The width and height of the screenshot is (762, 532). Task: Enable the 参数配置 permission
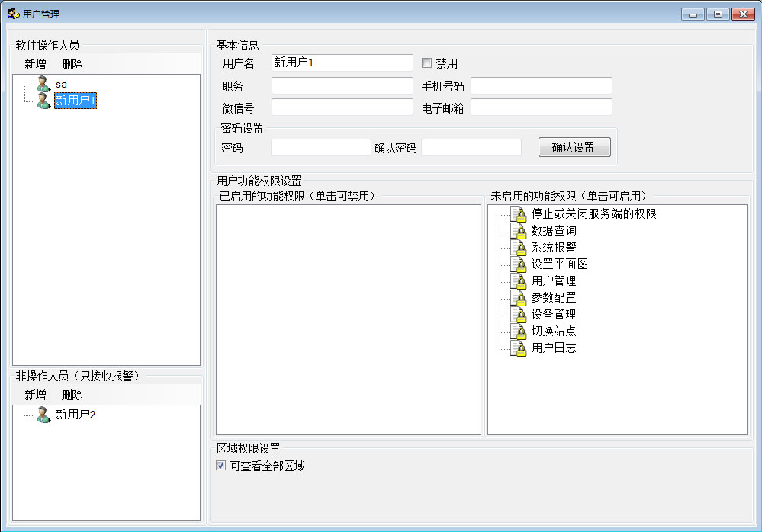pos(554,297)
